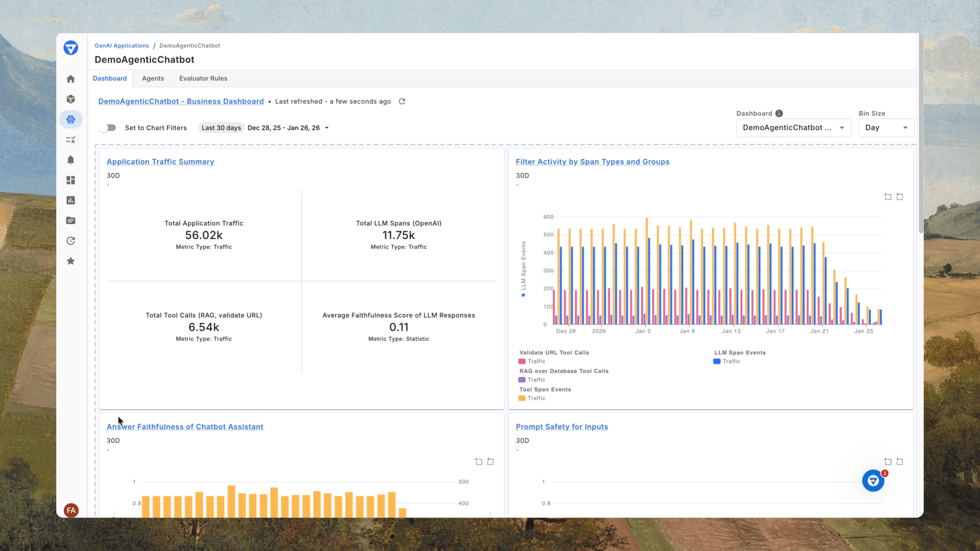Click the 0.11 Average Faithfulness Score value
The height and width of the screenshot is (551, 980).
399,327
